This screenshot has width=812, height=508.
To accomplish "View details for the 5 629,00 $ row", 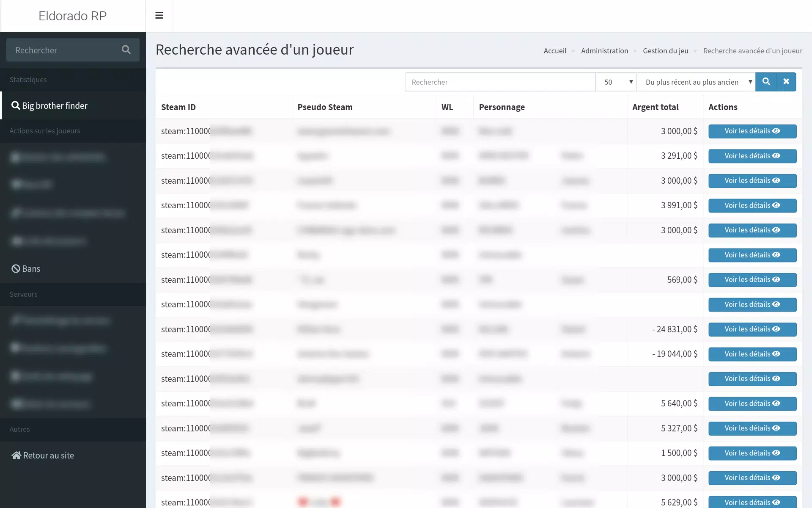I will (x=752, y=502).
